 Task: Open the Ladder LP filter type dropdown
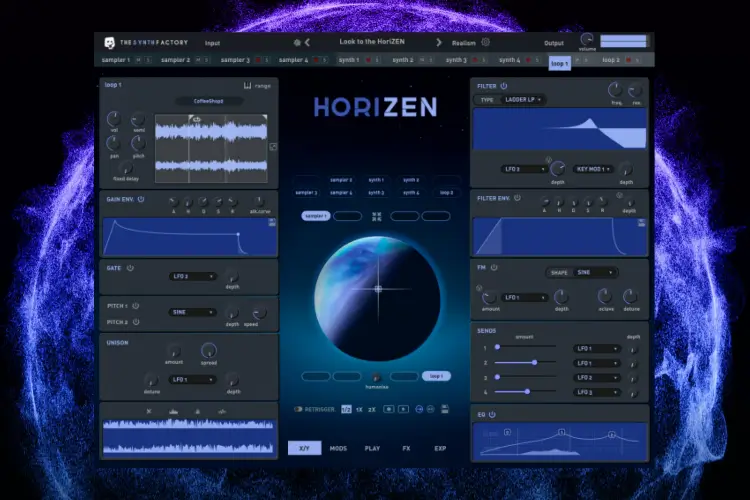tap(523, 100)
